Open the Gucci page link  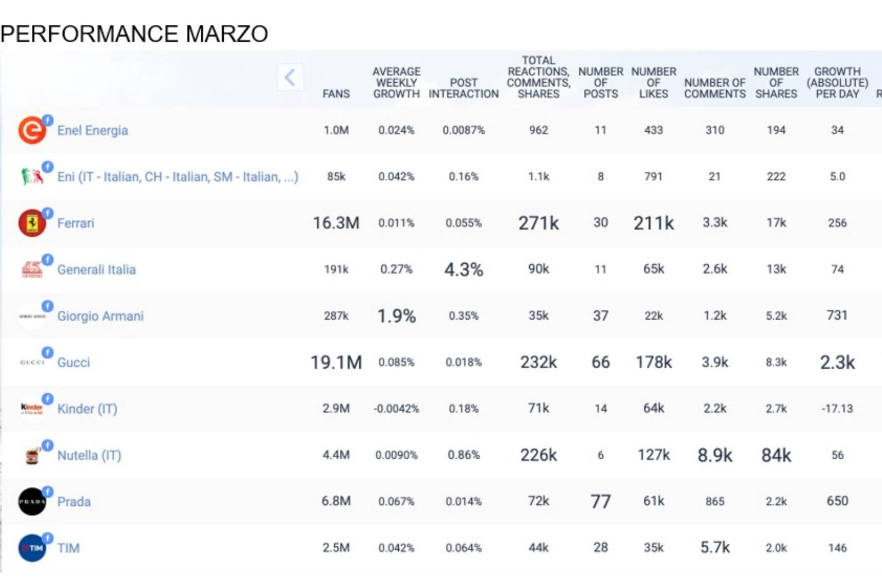(73, 362)
